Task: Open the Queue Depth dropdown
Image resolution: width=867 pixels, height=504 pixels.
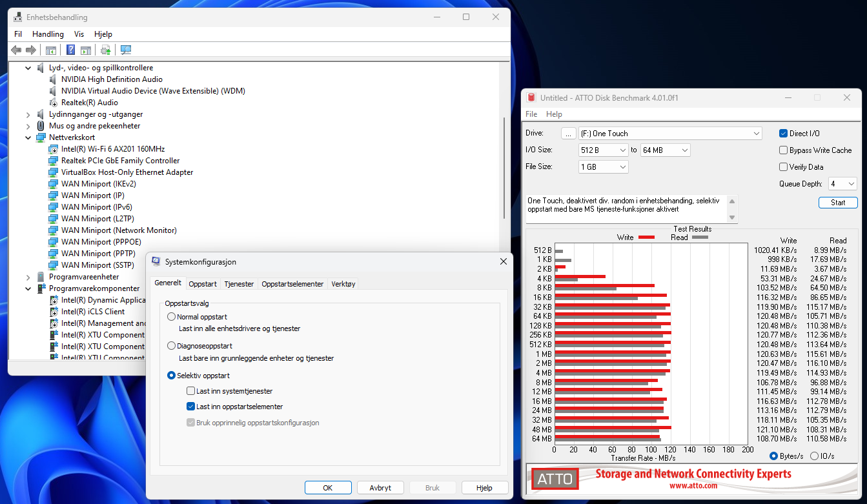Action: [x=842, y=184]
